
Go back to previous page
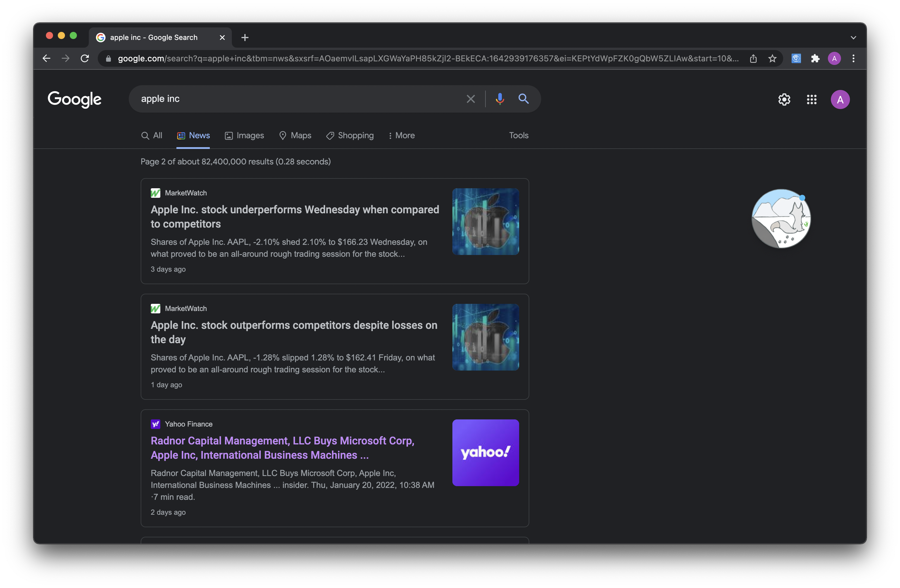pyautogui.click(x=46, y=59)
